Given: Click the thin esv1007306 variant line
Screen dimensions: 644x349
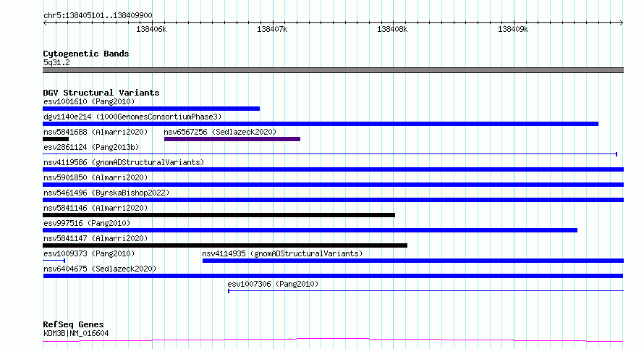Looking at the screenshot, I should pyautogui.click(x=425, y=291).
